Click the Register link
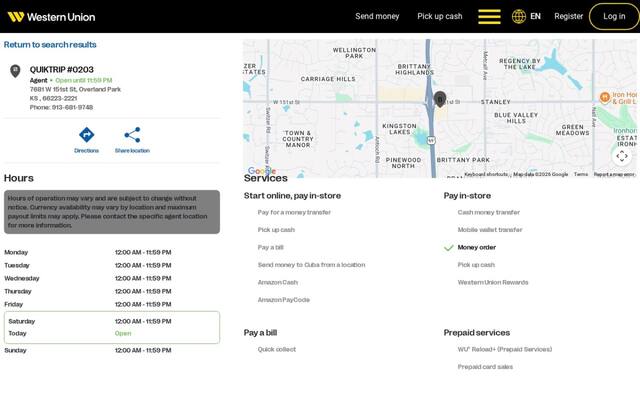Viewport: 640px width, 400px height. [569, 16]
